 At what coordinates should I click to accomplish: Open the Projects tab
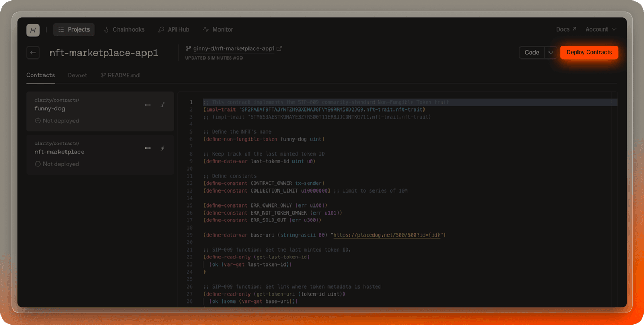tap(74, 29)
